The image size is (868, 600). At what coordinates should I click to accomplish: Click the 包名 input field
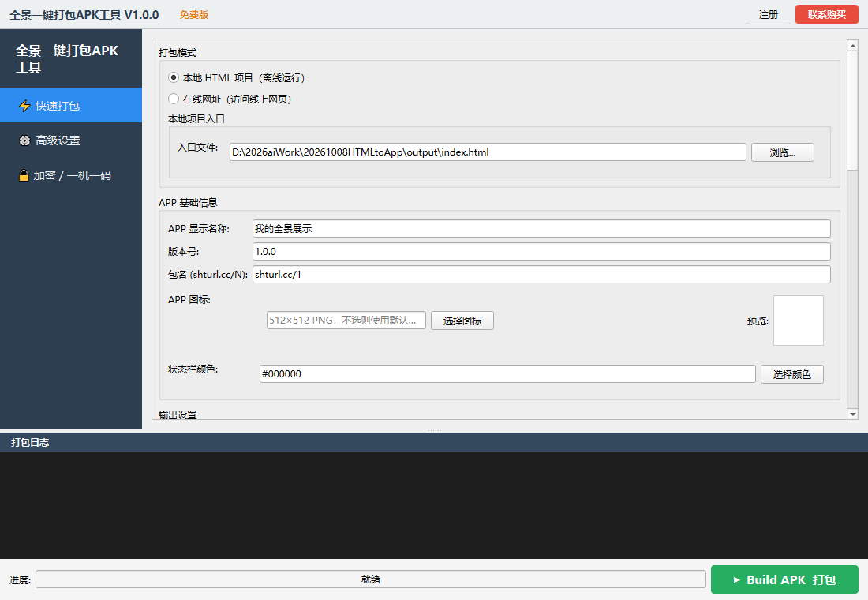pyautogui.click(x=541, y=274)
